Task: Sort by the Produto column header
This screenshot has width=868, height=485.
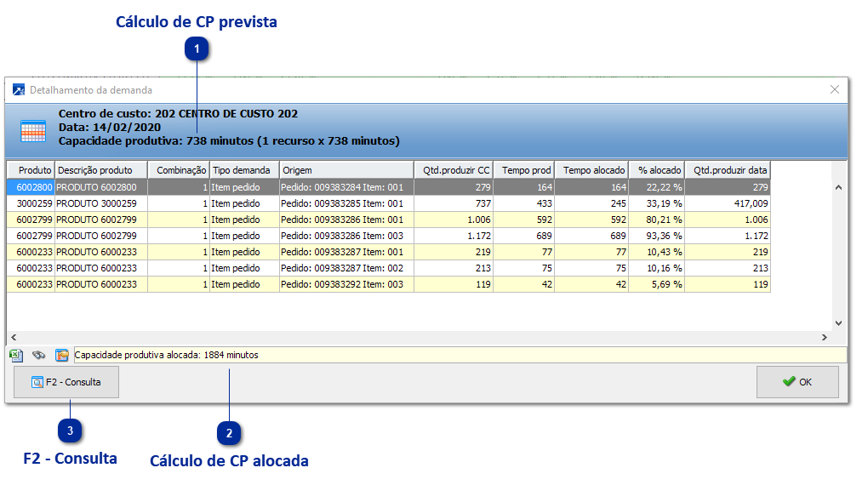Action: pyautogui.click(x=31, y=170)
